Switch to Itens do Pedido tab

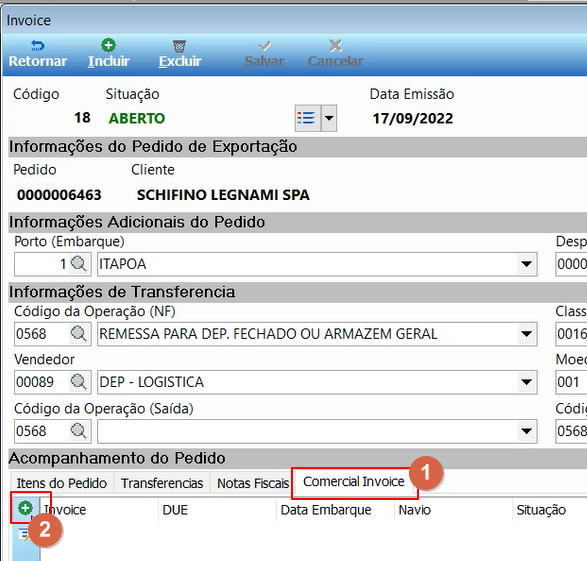tap(62, 483)
